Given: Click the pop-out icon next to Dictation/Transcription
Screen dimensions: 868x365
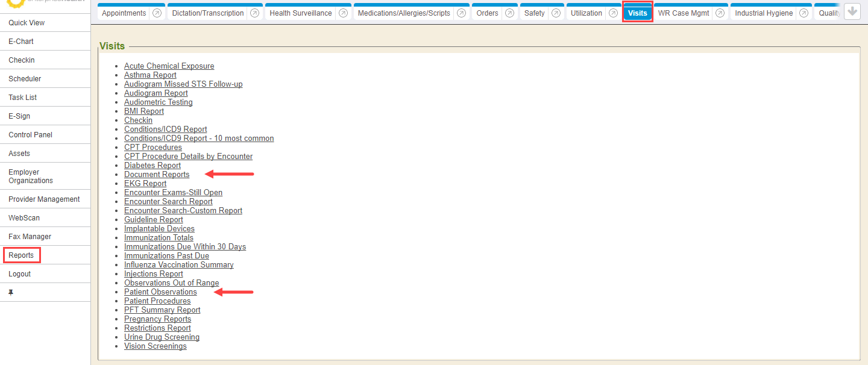Looking at the screenshot, I should pos(254,13).
